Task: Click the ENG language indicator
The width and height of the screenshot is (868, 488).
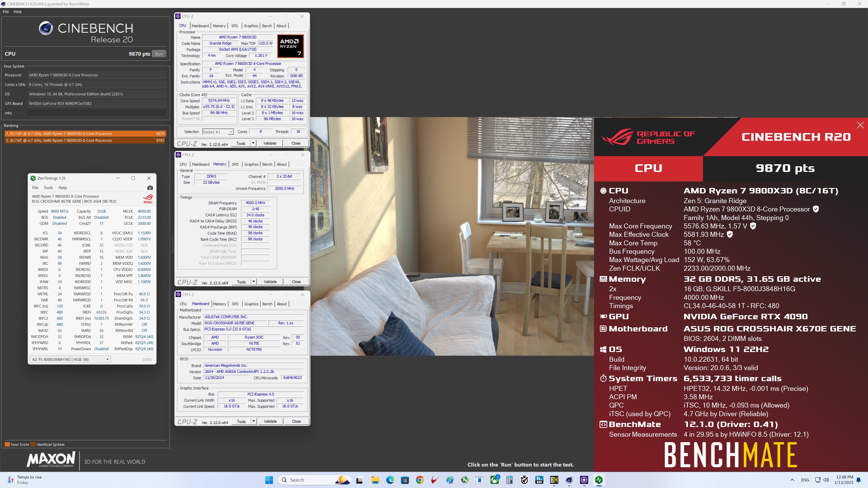Action: pos(805,480)
